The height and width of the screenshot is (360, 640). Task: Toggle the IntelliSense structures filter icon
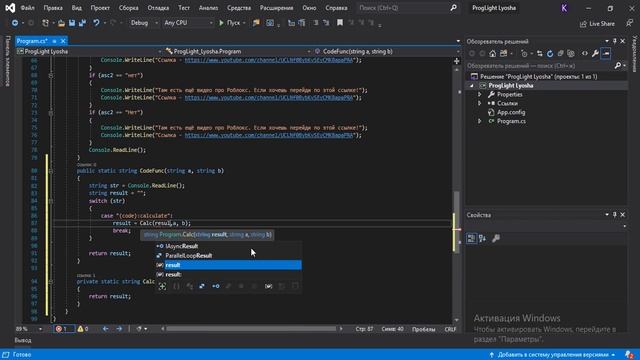click(x=202, y=286)
